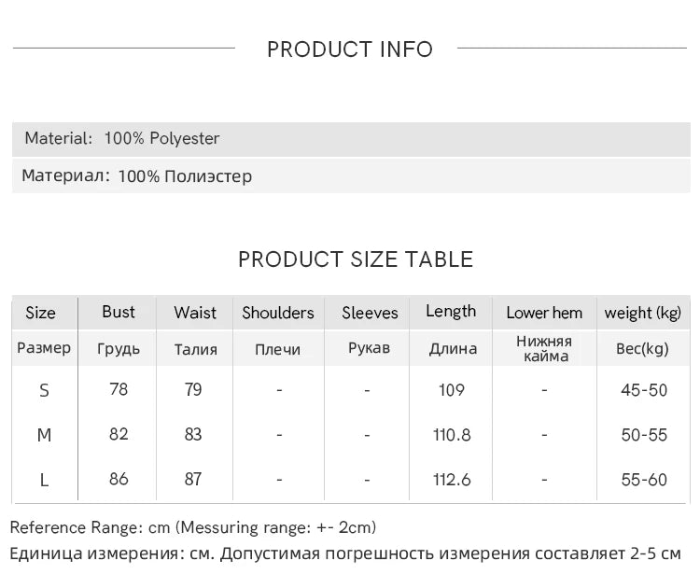This screenshot has width=700, height=588.
Task: Select the M size row label
Action: 44,435
